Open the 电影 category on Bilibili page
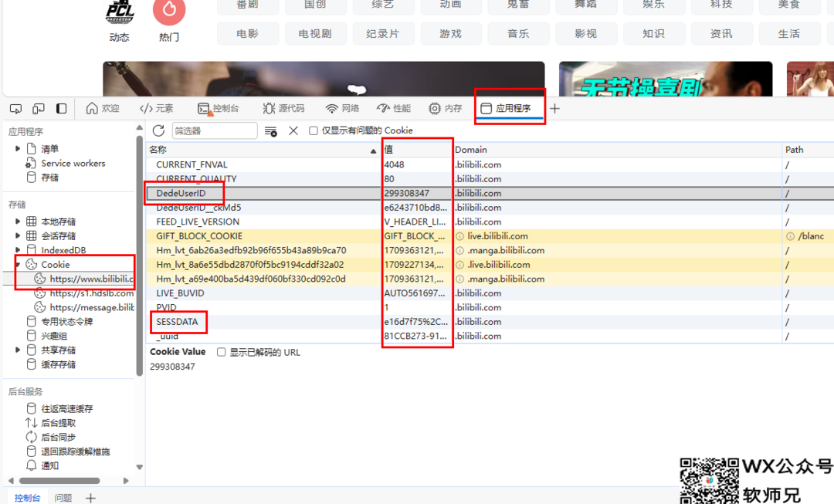 (x=248, y=33)
